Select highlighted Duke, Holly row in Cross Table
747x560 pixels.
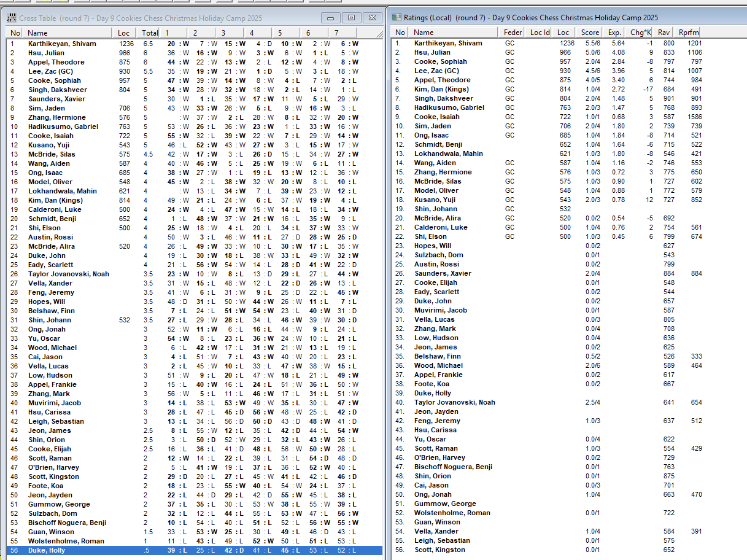(x=194, y=550)
